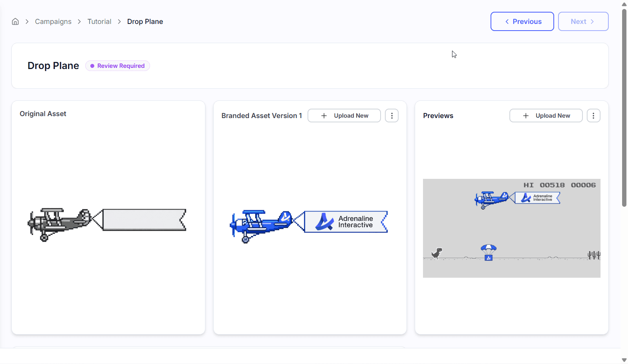Click the scrollbar down arrow

pyautogui.click(x=624, y=360)
